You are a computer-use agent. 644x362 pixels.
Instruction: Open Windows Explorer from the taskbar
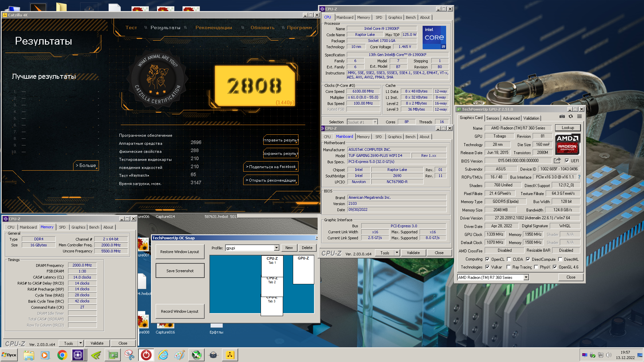click(x=29, y=355)
